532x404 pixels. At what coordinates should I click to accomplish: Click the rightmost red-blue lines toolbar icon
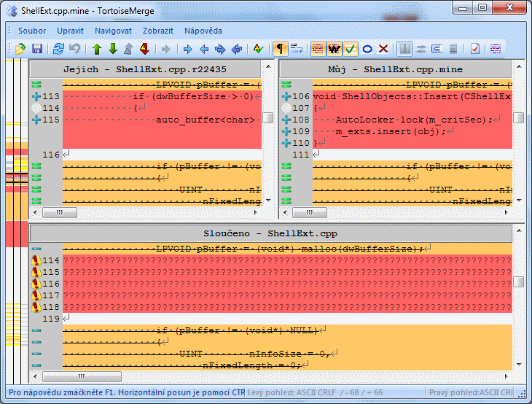point(496,49)
